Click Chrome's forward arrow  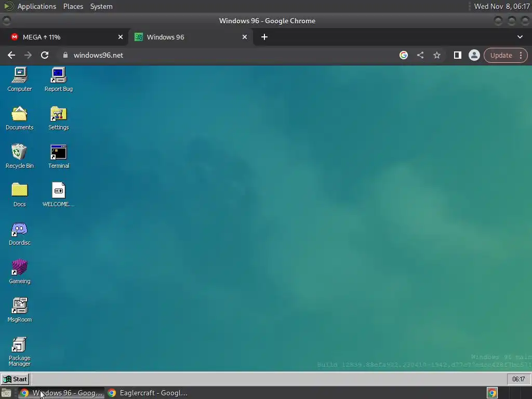click(28, 55)
